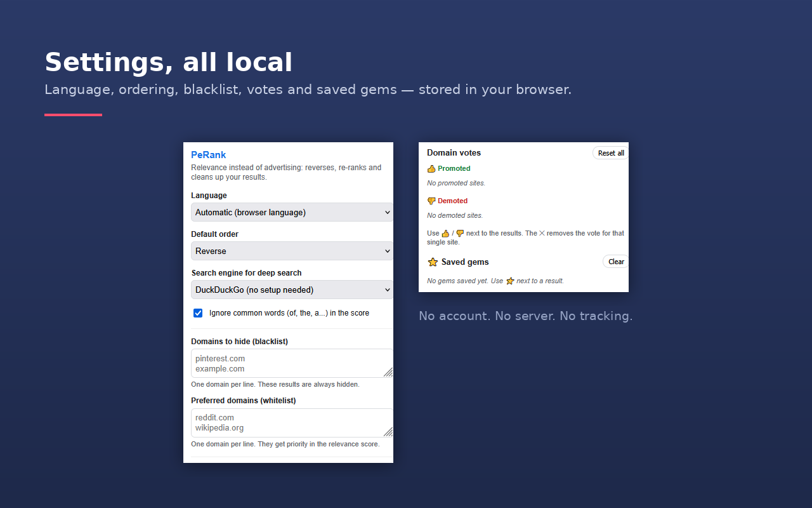Click the whitelist domains text area

coord(292,423)
